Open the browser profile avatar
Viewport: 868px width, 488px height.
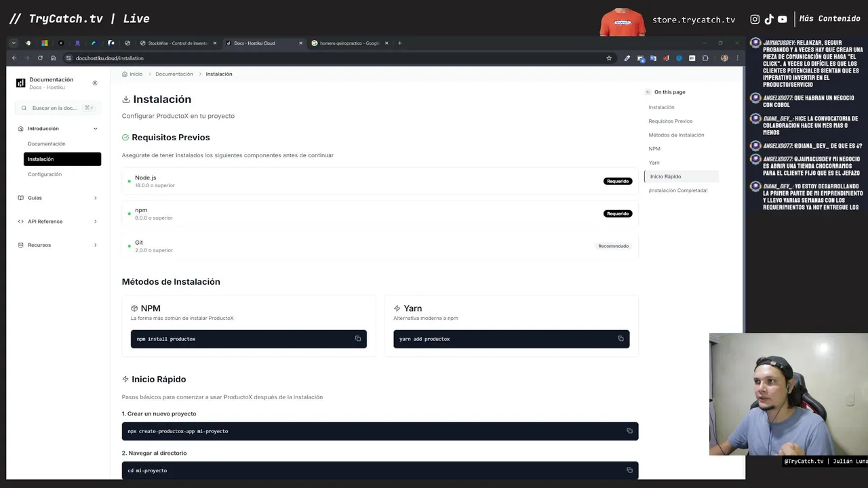[724, 58]
